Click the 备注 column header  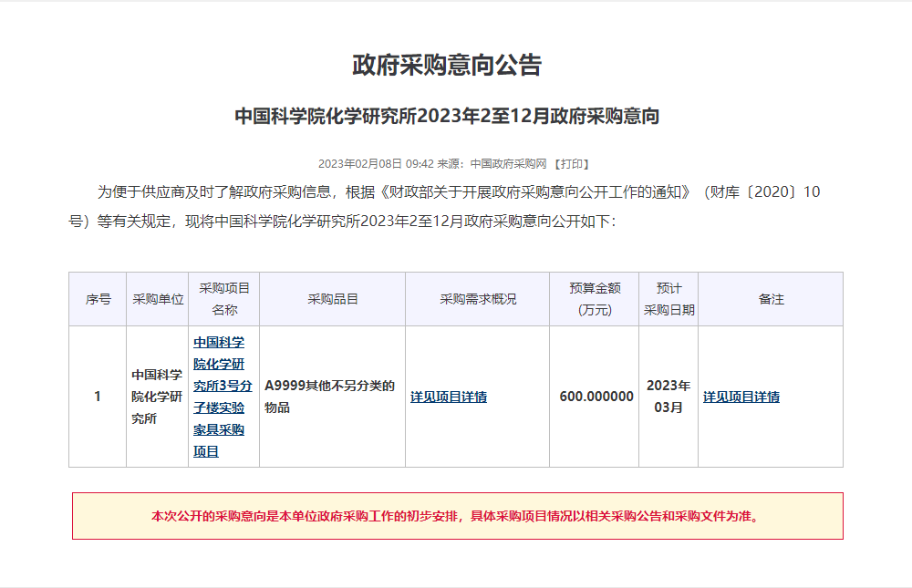tap(771, 299)
